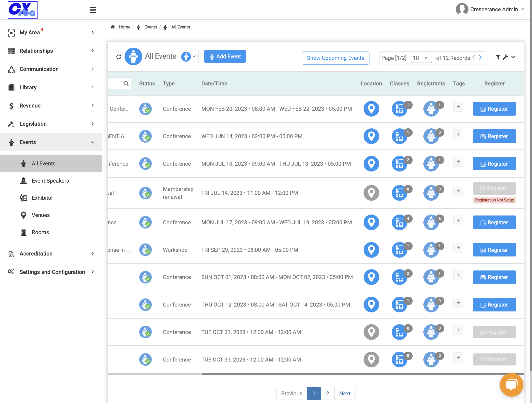The width and height of the screenshot is (532, 403).
Task: Open the records-per-page 10 dropdown
Action: [x=421, y=58]
